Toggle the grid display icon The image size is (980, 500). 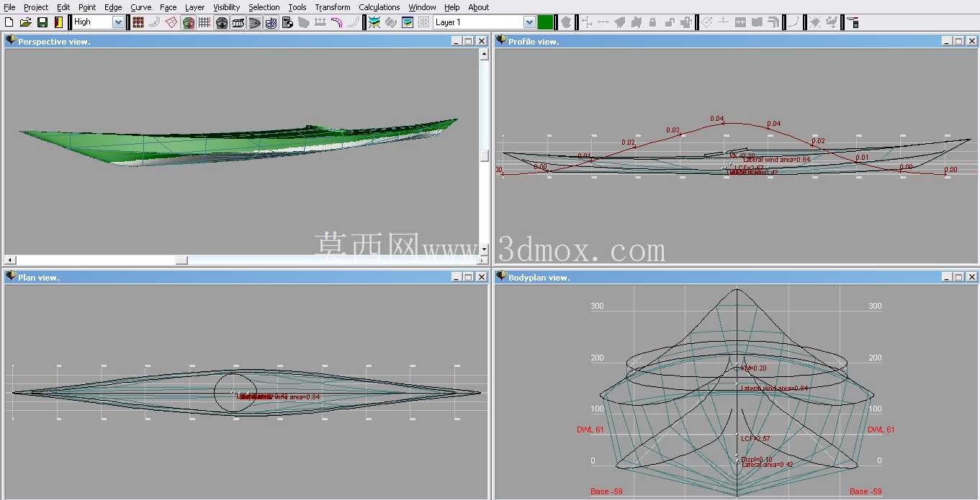click(204, 22)
